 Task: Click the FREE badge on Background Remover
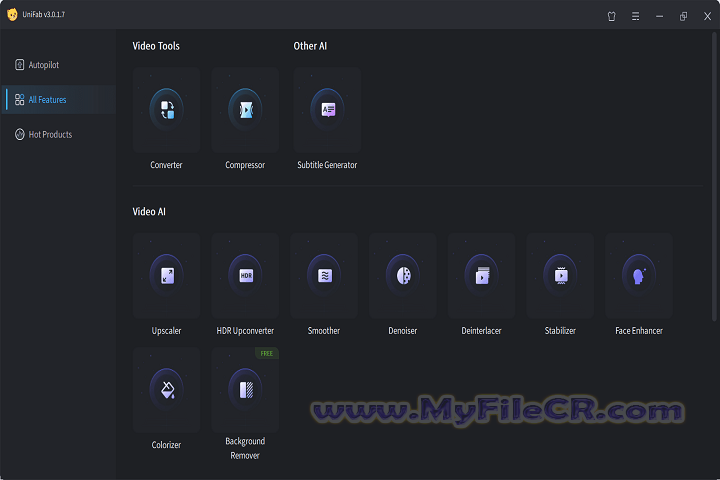(x=267, y=353)
